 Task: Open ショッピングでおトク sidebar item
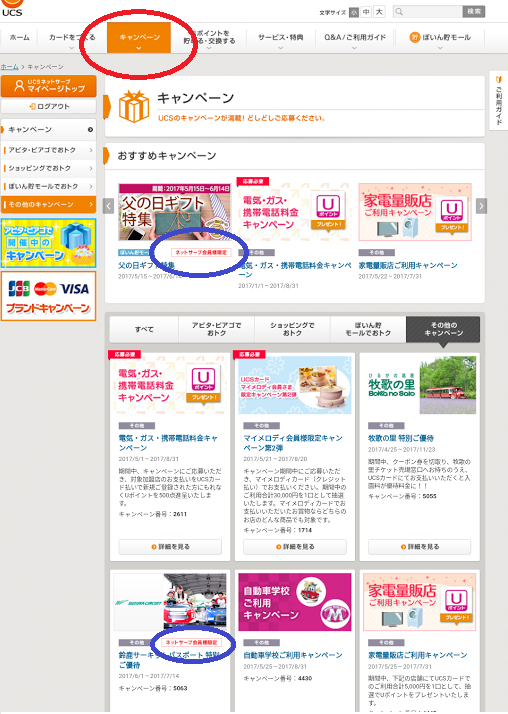pyautogui.click(x=49, y=168)
